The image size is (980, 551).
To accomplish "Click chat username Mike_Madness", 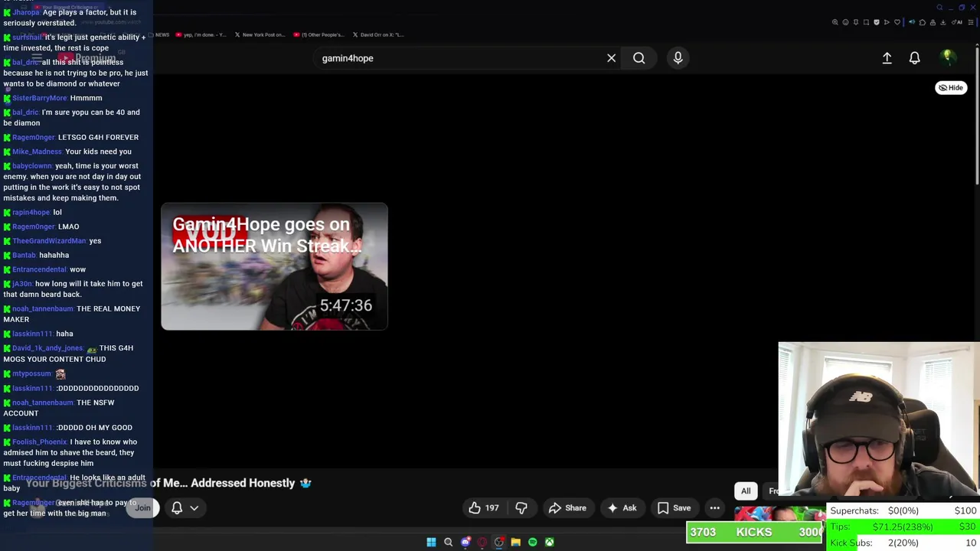I will tap(37, 152).
